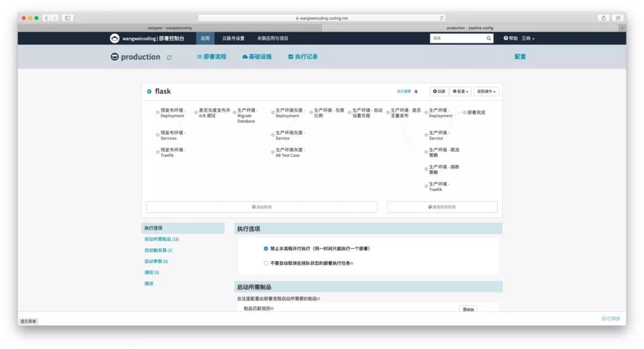The width and height of the screenshot is (644, 349).
Task: Open the 配置 dropdown in flask header
Action: (x=460, y=91)
